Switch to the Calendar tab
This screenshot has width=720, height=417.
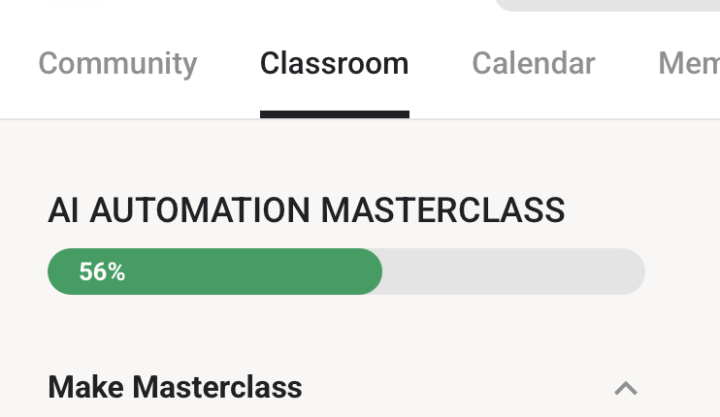[x=533, y=64]
